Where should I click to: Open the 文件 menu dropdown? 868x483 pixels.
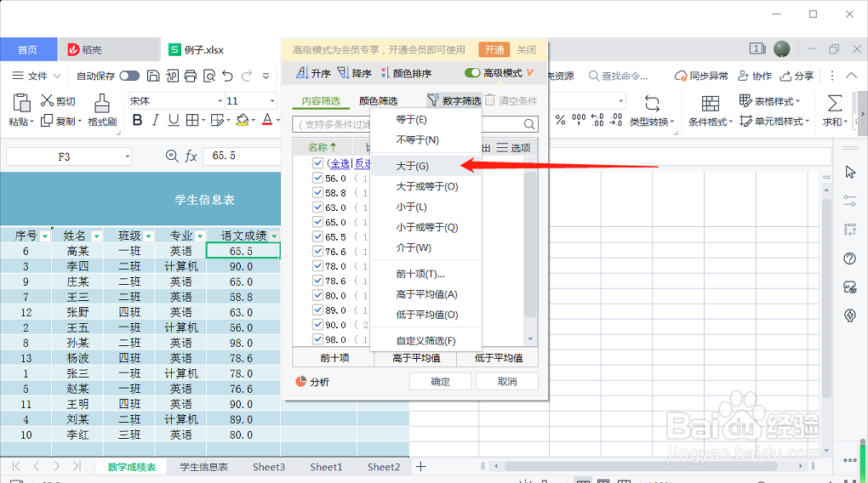click(36, 76)
